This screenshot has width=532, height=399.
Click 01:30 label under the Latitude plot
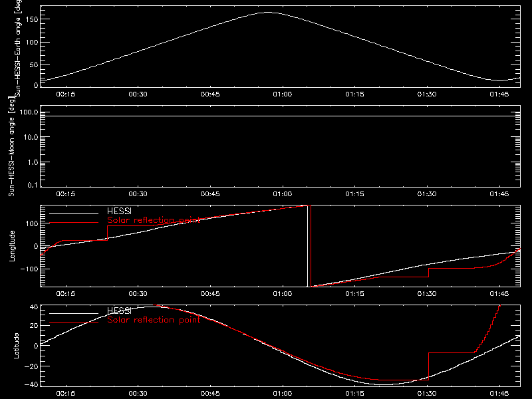click(427, 394)
